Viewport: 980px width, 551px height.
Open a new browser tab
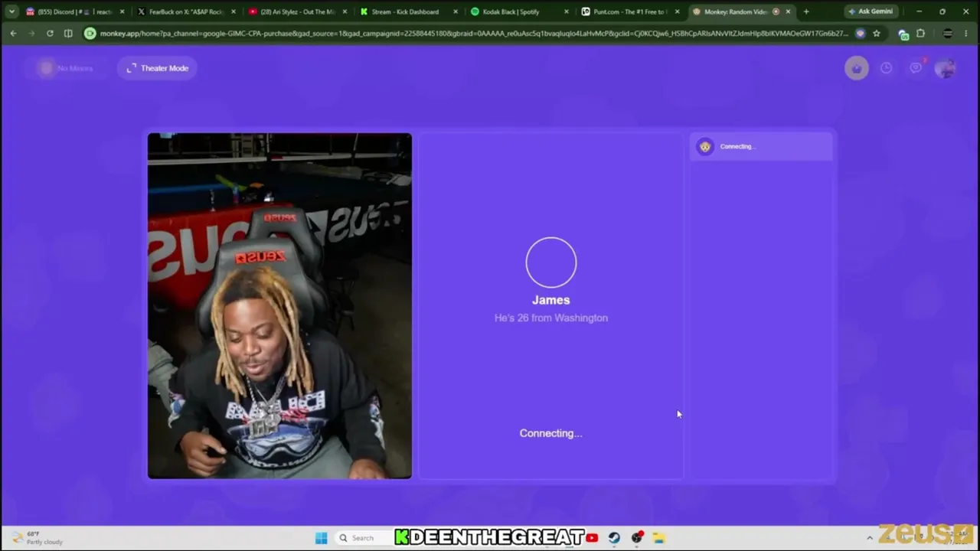[x=806, y=11]
